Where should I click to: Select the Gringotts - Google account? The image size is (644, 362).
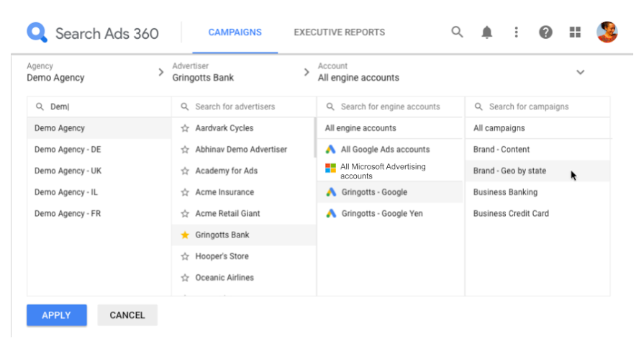tap(390, 192)
